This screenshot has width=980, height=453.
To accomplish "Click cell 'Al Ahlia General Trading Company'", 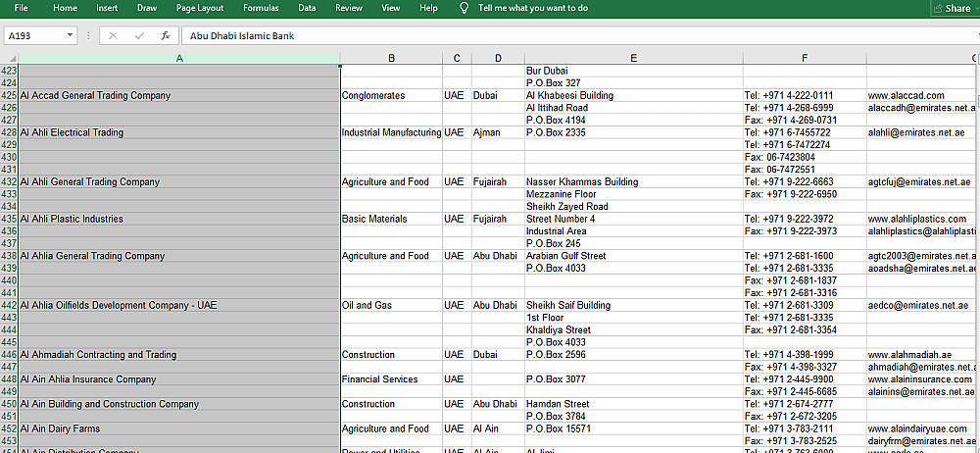I will (x=179, y=256).
